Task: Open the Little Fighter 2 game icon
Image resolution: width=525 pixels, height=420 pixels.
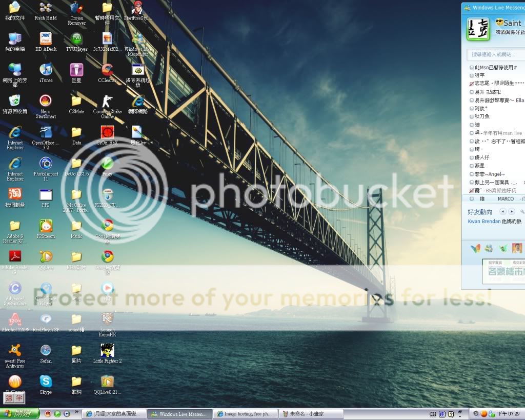Action: tap(107, 351)
